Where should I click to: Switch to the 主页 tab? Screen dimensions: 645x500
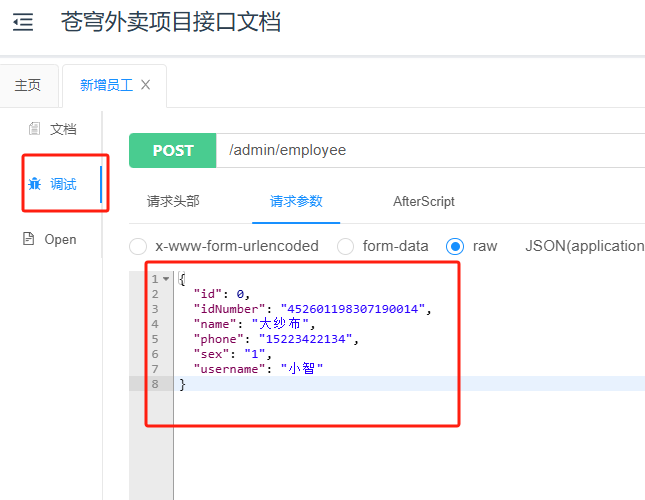pyautogui.click(x=28, y=86)
